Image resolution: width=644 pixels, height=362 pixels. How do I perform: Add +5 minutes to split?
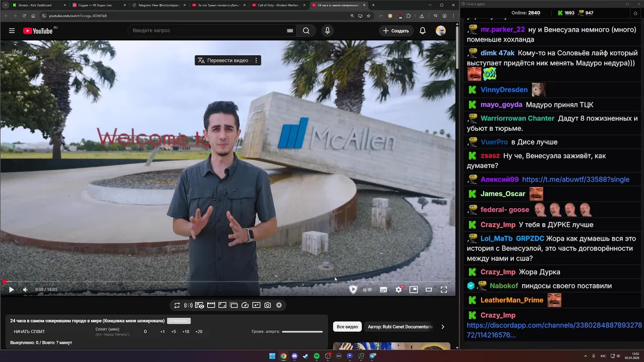[x=174, y=332]
